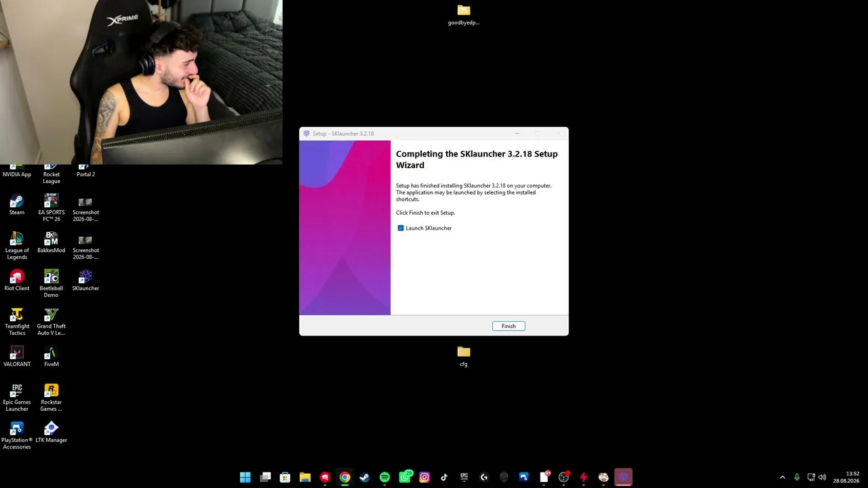The height and width of the screenshot is (488, 868).
Task: Open Epic Games from the taskbar
Action: [464, 477]
